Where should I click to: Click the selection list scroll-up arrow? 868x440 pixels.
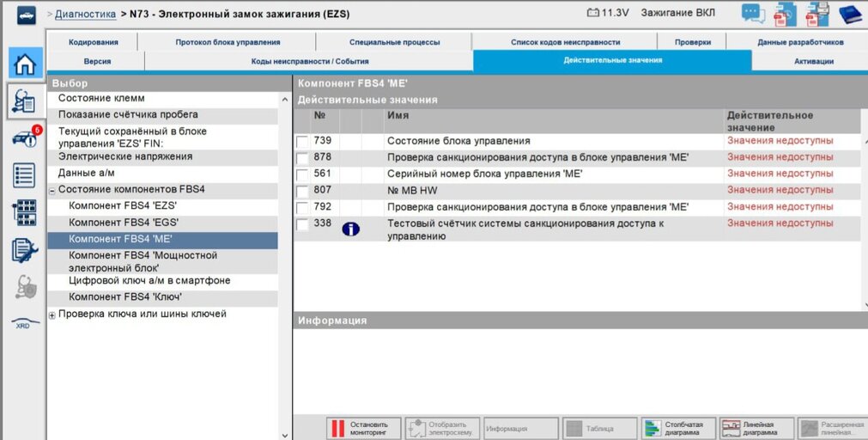[284, 100]
